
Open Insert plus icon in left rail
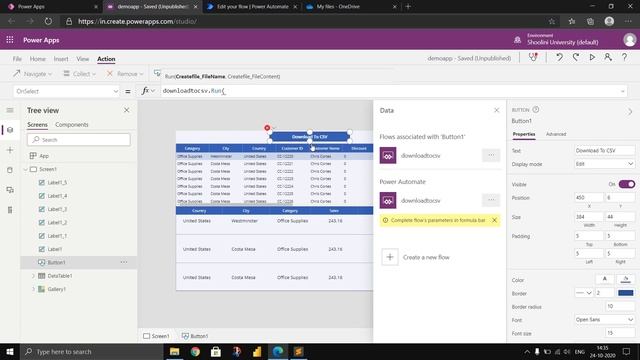tap(10, 150)
